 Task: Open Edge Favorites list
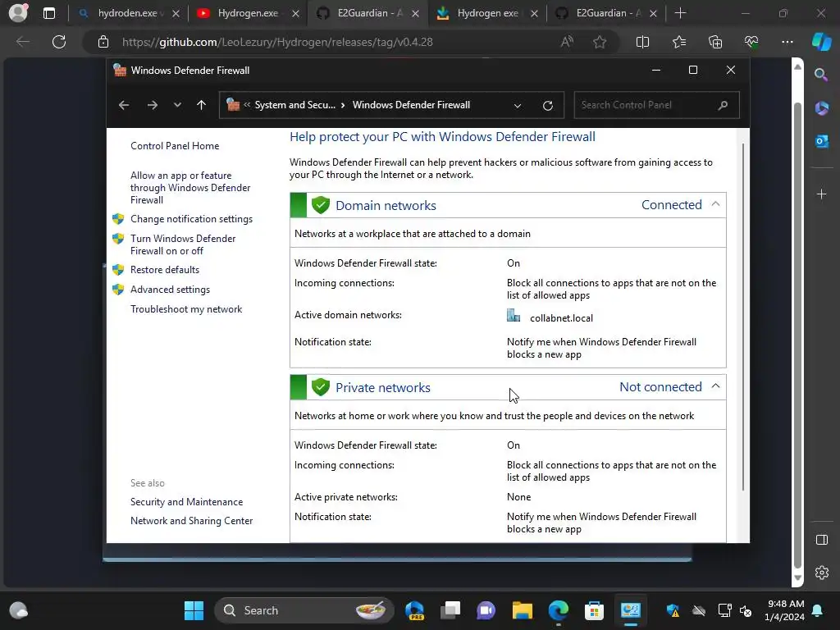tap(678, 42)
